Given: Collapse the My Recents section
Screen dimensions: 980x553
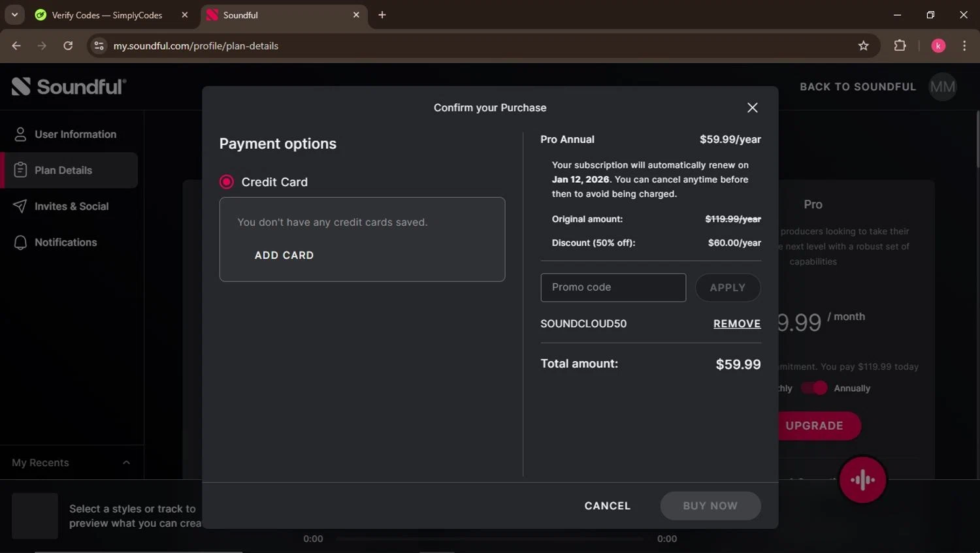Looking at the screenshot, I should pos(126,463).
